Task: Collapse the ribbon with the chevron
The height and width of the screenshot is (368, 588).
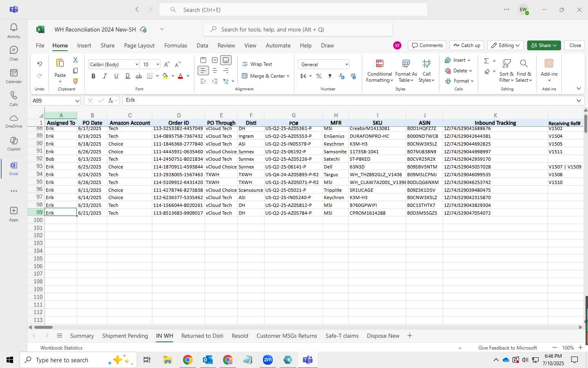Action: [x=579, y=88]
